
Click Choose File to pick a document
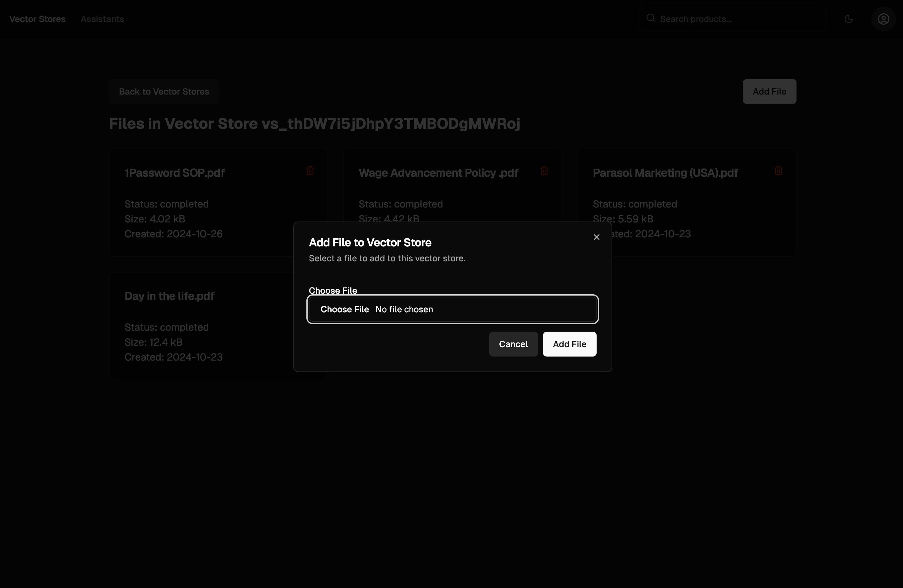coord(344,309)
